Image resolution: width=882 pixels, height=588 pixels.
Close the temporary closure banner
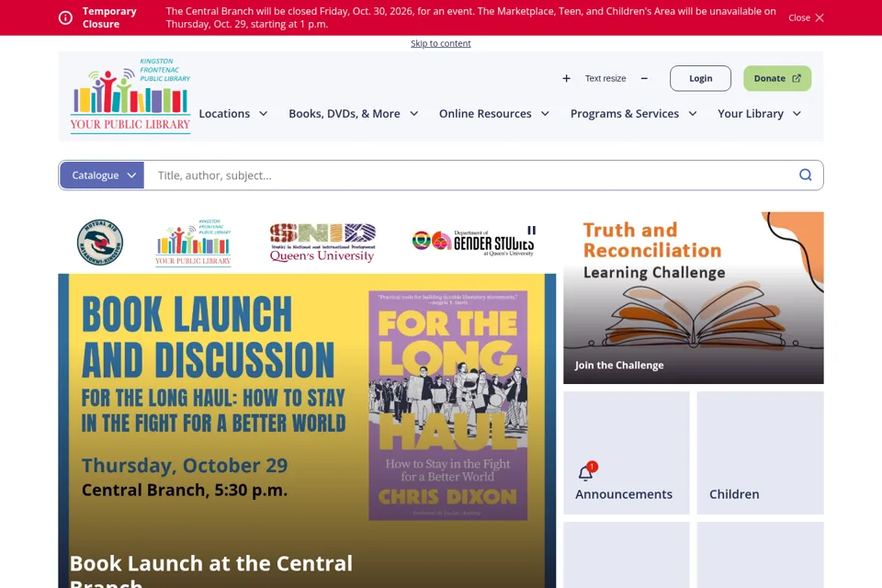(806, 18)
